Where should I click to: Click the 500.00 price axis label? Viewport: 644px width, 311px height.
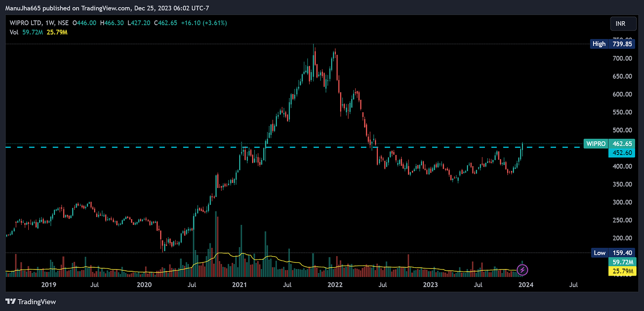[x=621, y=130]
